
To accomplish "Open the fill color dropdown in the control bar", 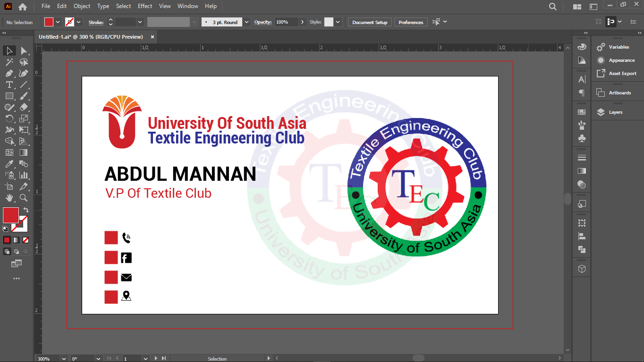I will point(58,22).
